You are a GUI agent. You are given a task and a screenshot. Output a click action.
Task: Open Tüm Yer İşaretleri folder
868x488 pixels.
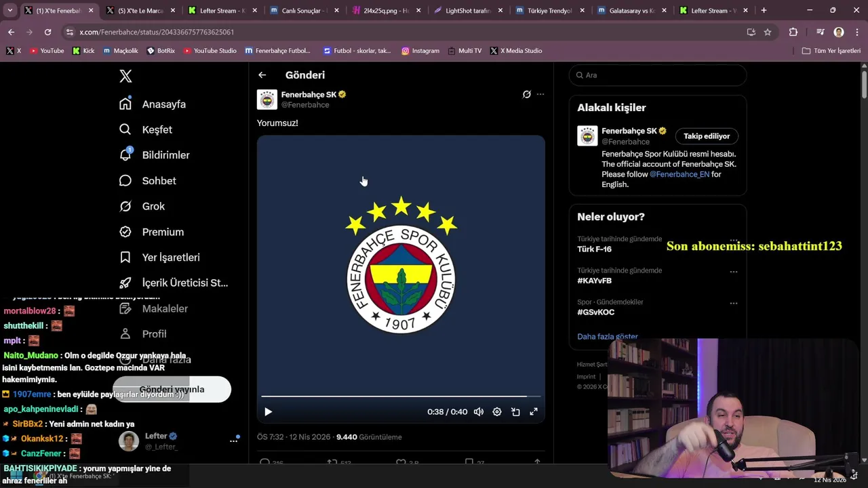(831, 51)
